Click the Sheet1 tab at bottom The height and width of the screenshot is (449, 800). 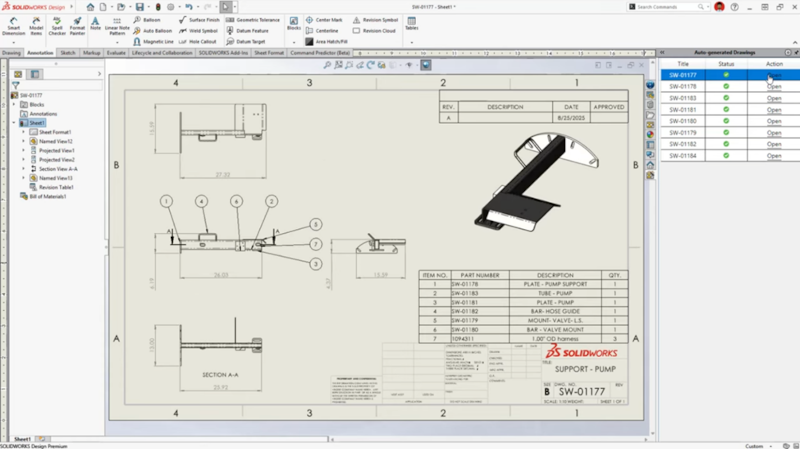[x=21, y=438]
